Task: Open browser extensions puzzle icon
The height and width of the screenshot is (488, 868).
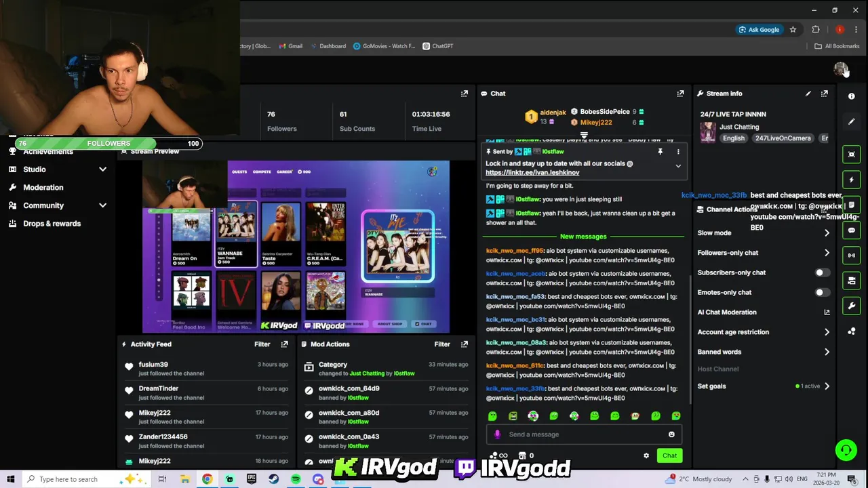Action: (816, 30)
